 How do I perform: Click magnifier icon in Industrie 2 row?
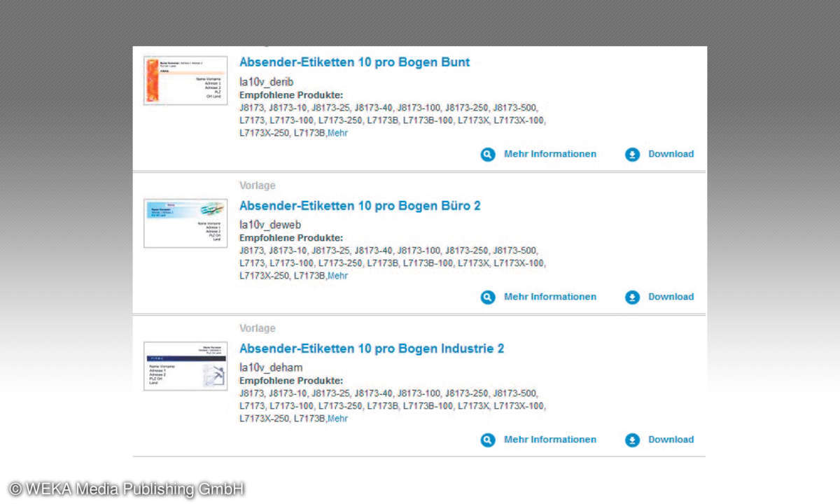click(488, 440)
